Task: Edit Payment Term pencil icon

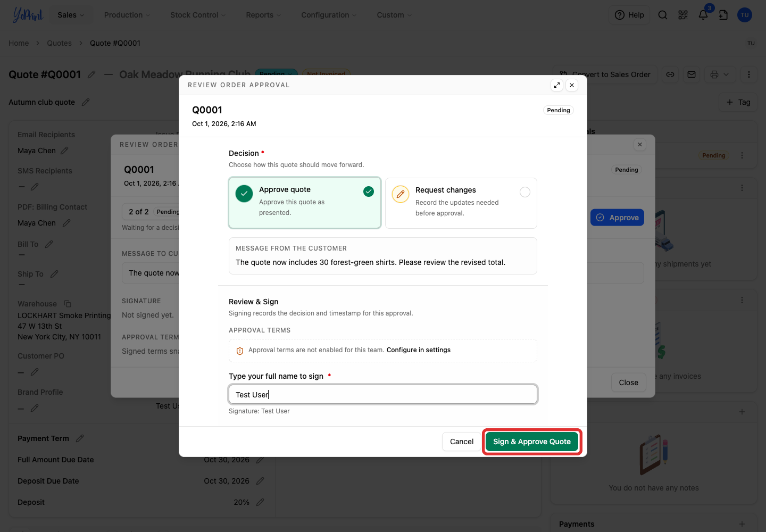Action: coord(80,438)
